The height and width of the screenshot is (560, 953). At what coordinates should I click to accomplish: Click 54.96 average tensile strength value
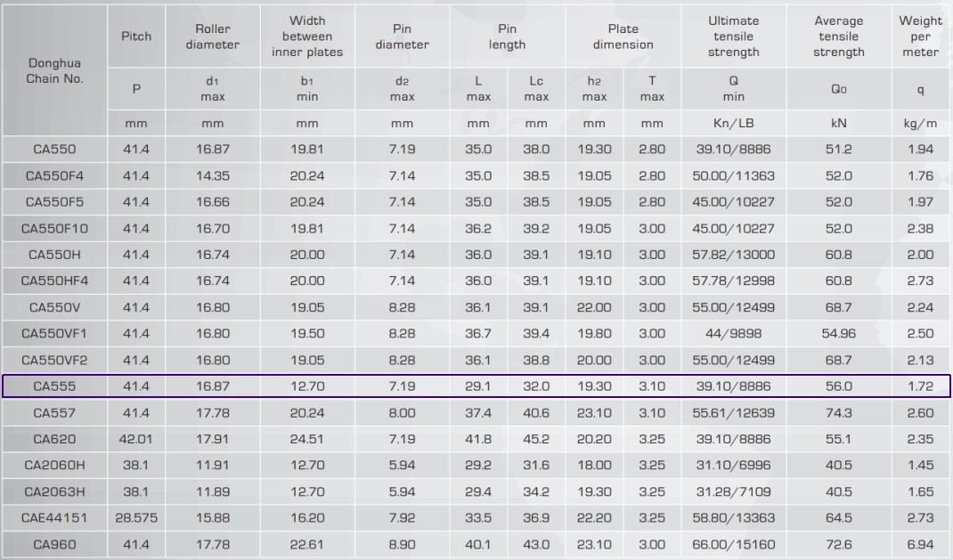[x=839, y=334]
